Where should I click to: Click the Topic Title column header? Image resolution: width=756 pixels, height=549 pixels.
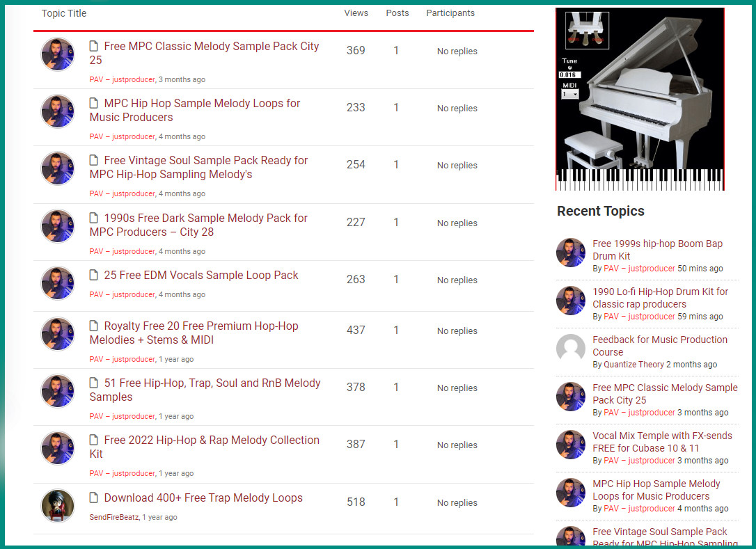point(64,13)
